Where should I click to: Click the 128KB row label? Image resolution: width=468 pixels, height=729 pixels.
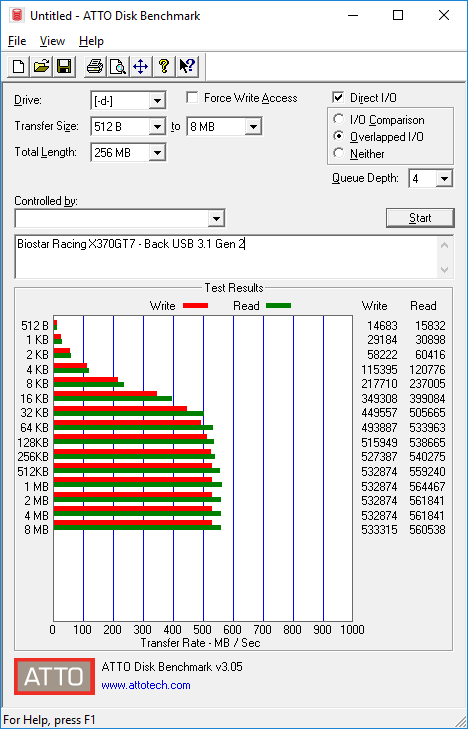[x=33, y=442]
